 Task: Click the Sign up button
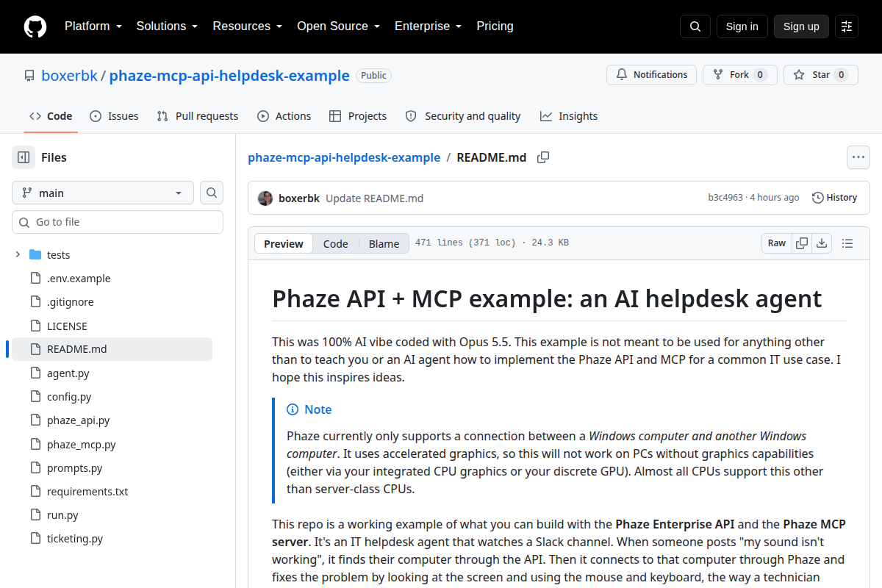click(x=801, y=26)
